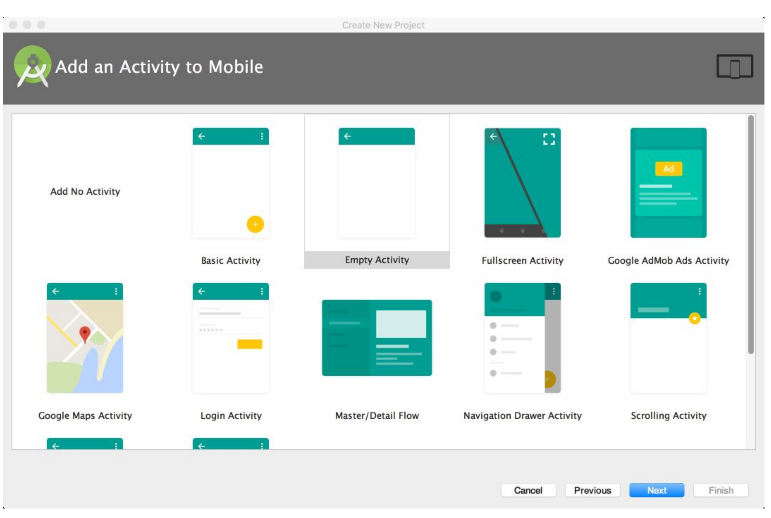This screenshot has width=771, height=518.
Task: Select Google AdMob Ads Activity template
Action: 668,183
